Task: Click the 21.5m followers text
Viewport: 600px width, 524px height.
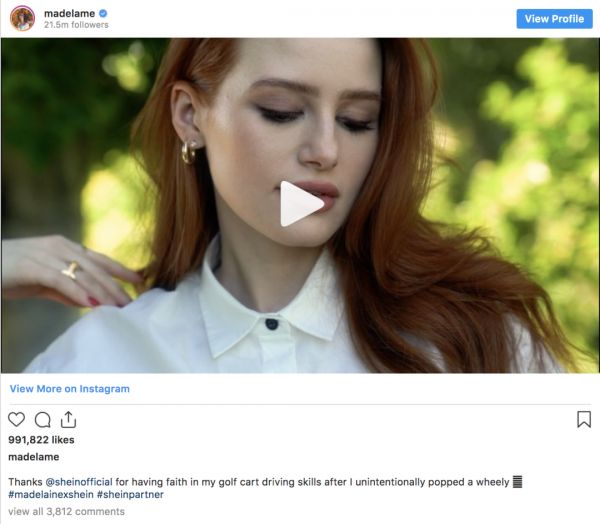Action: (74, 25)
